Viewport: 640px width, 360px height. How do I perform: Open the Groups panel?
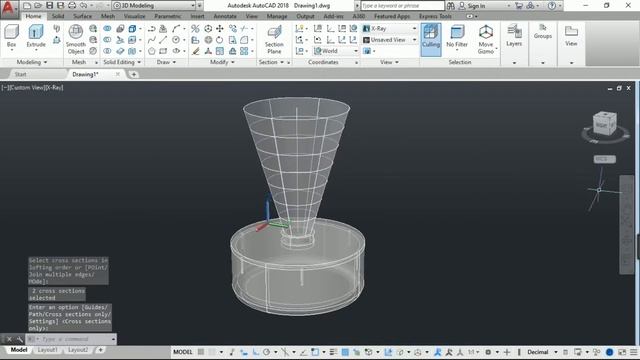pyautogui.click(x=542, y=31)
